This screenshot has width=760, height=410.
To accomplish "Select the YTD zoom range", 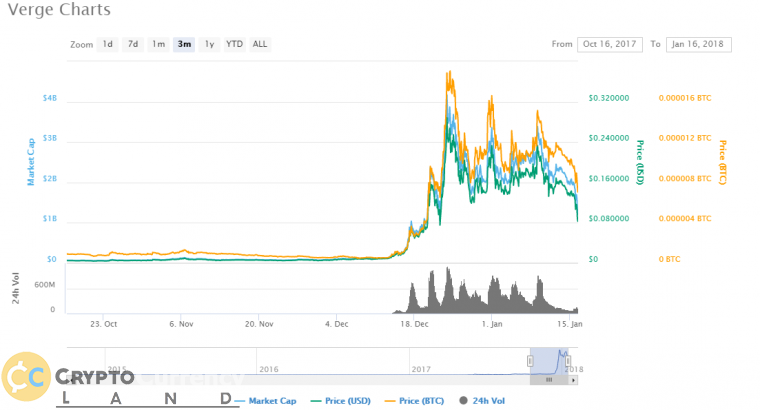I will (235, 44).
